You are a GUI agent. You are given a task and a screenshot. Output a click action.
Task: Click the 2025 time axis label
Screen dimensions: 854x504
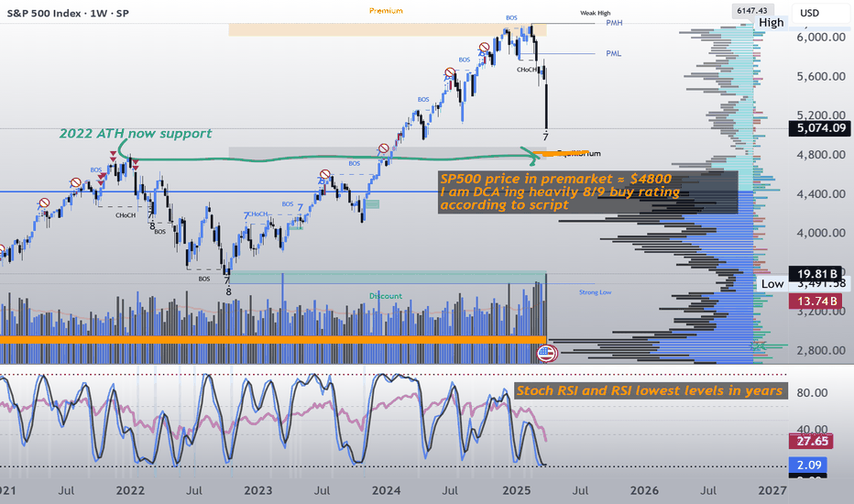coord(516,490)
